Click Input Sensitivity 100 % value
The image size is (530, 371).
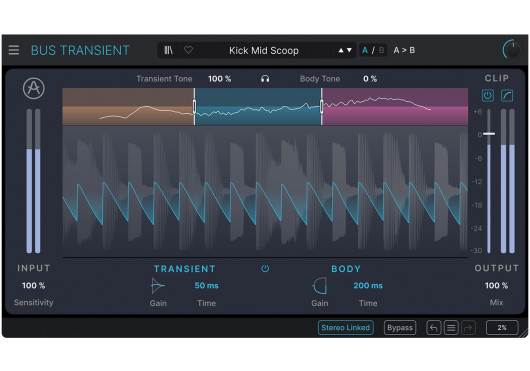[x=33, y=286]
